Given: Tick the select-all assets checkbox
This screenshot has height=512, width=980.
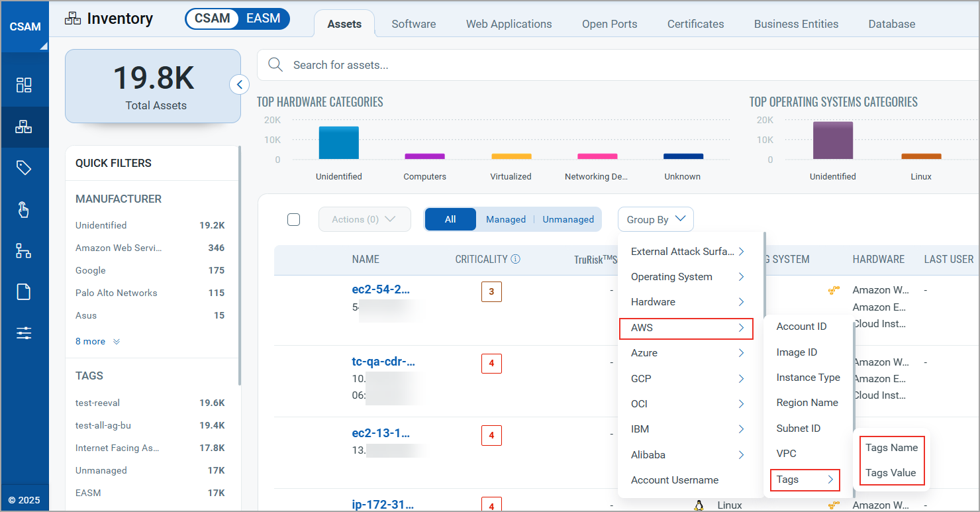Looking at the screenshot, I should [294, 219].
